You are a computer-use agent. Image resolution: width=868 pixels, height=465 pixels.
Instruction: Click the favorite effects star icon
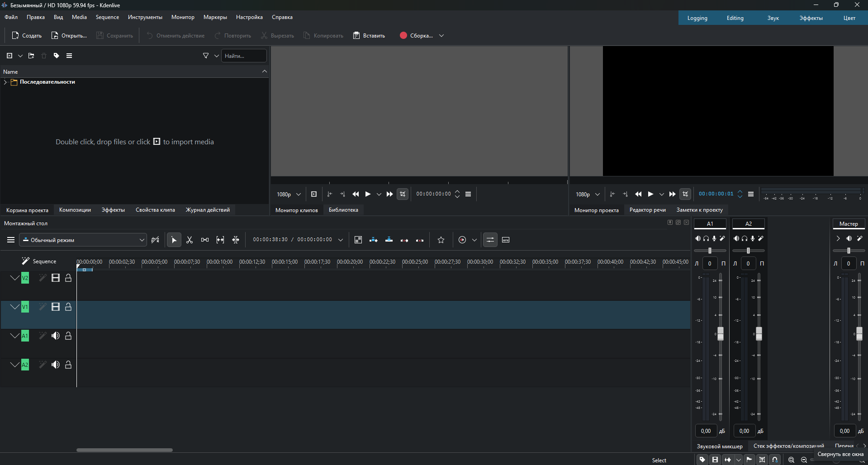coord(441,240)
